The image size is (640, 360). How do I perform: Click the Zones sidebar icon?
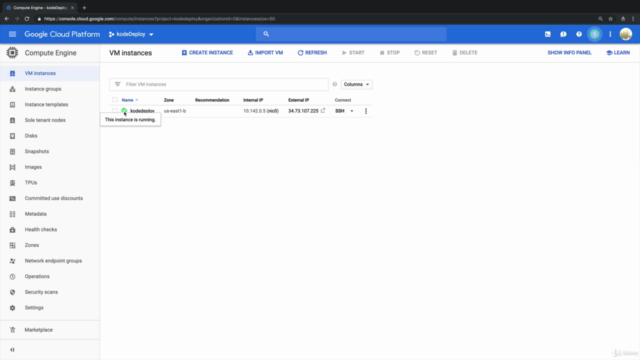click(12, 245)
